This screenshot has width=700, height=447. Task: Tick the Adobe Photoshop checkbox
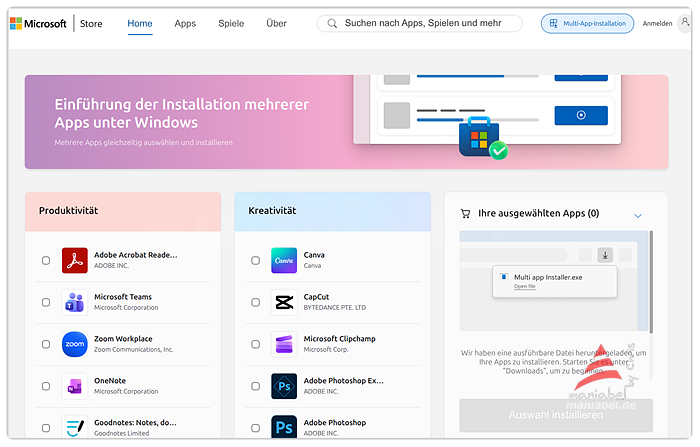tap(255, 428)
